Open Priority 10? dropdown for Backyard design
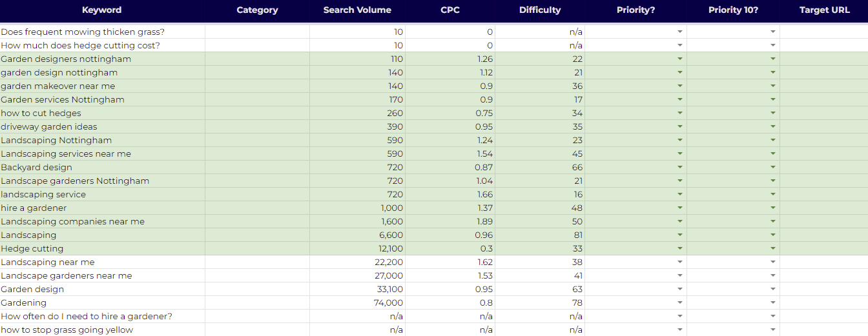The width and height of the screenshot is (868, 336). point(773,168)
